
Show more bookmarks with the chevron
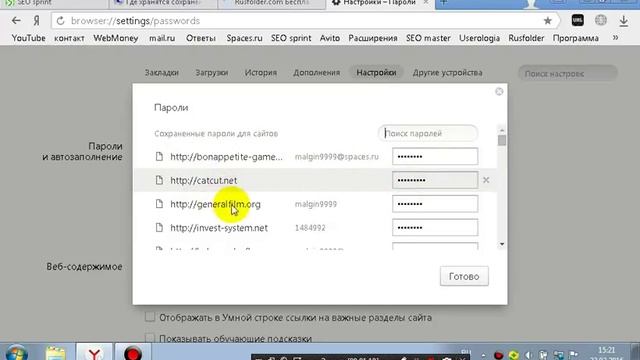coord(615,38)
